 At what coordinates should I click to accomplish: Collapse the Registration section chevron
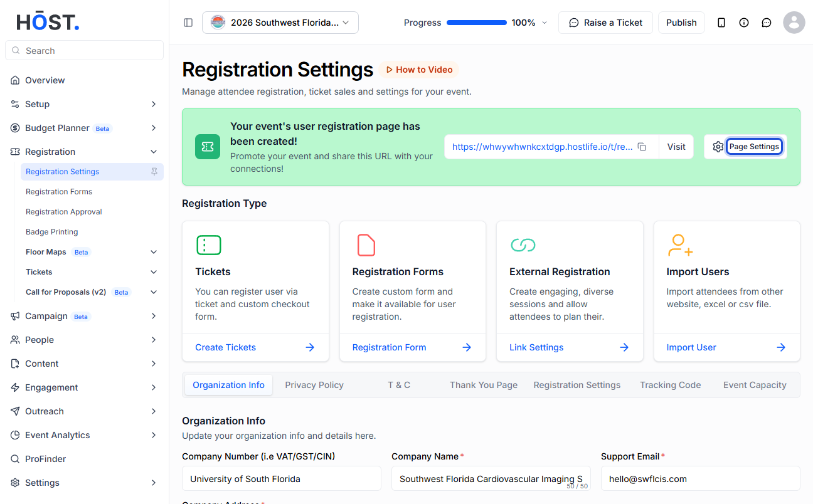click(154, 152)
